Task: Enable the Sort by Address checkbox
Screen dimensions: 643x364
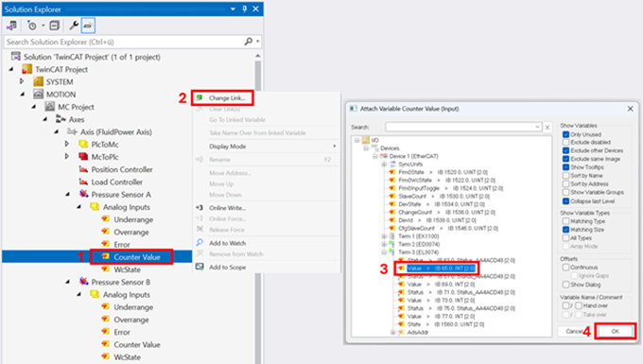Action: coord(565,184)
